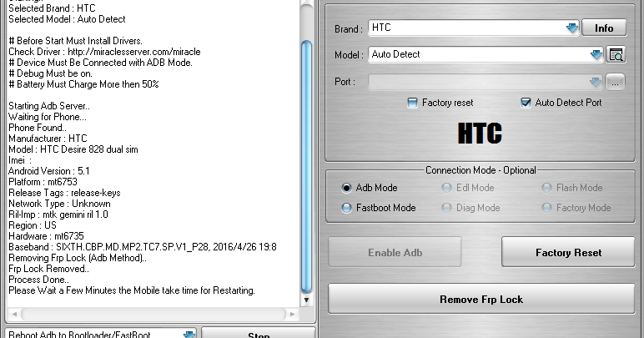Enable the Factory reset checkbox
644x338 pixels.
click(412, 103)
